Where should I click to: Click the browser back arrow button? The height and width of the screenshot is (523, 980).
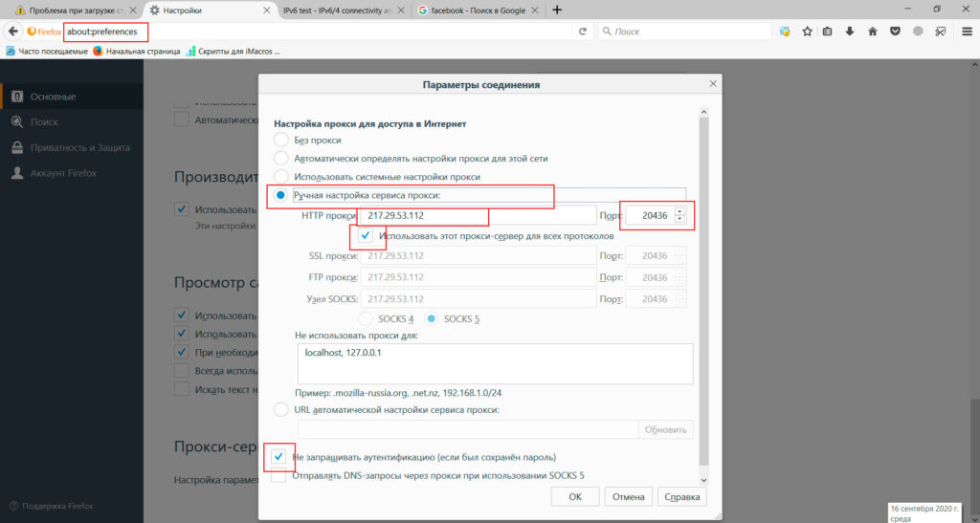point(13,32)
